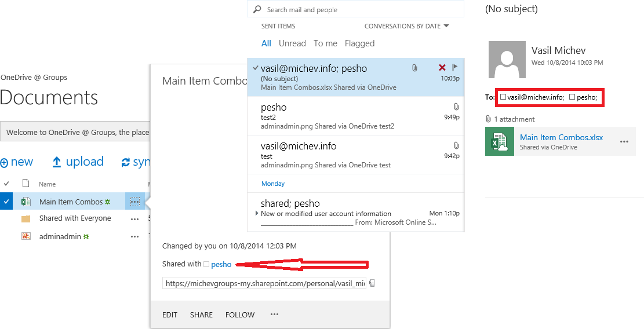
Task: Click the file type column header icon
Action: pyautogui.click(x=26, y=184)
